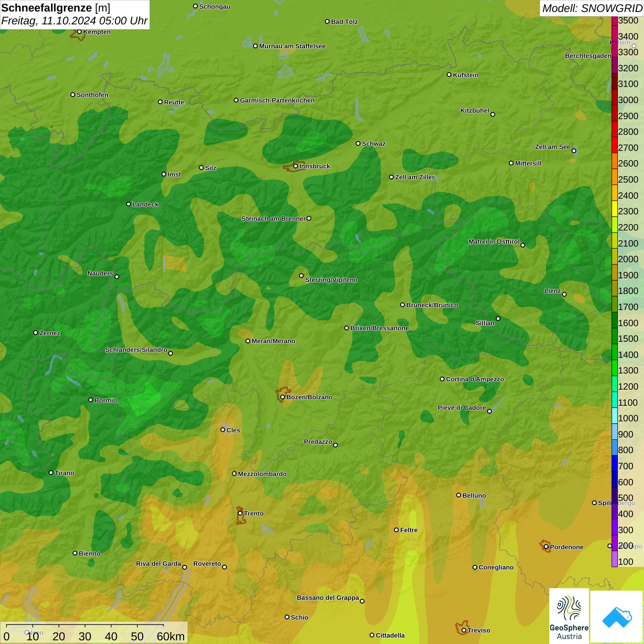Click the 'Matrei in Osttirol' label
The height and width of the screenshot is (644, 644).
pyautogui.click(x=494, y=241)
